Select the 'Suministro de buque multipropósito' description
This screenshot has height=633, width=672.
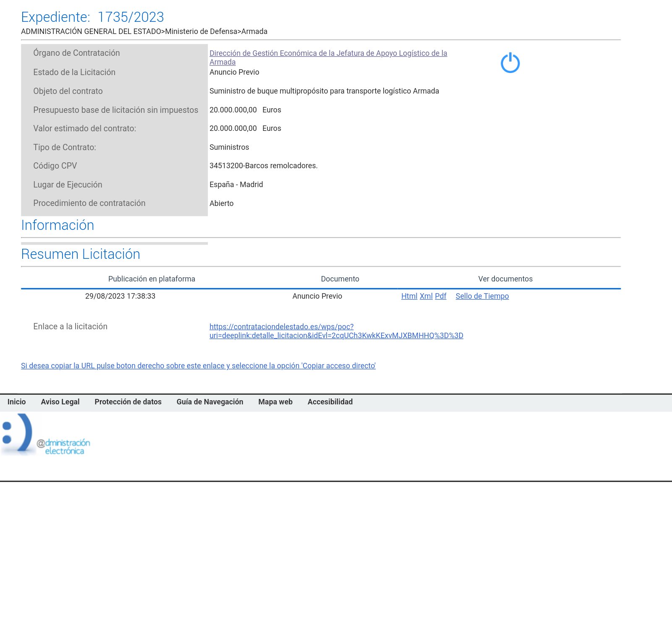coord(324,91)
